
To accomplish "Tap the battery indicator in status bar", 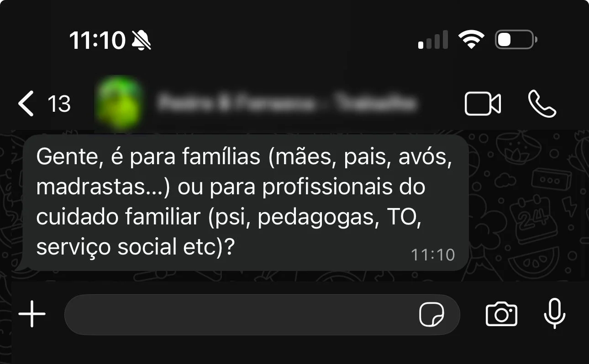I will (x=516, y=40).
